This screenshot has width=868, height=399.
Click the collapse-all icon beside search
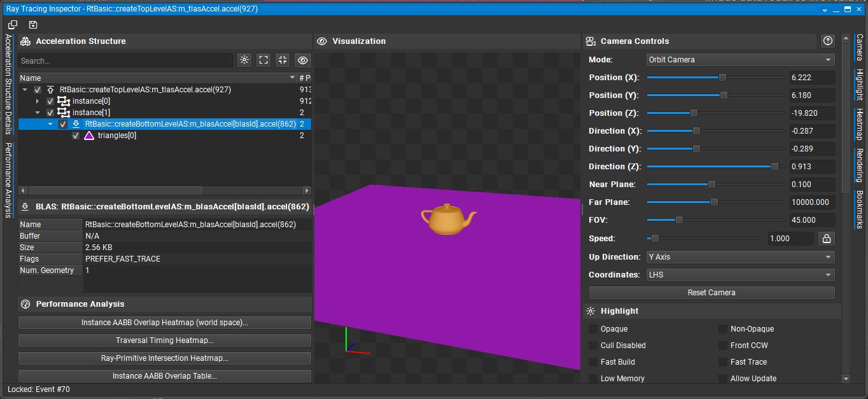coord(283,60)
